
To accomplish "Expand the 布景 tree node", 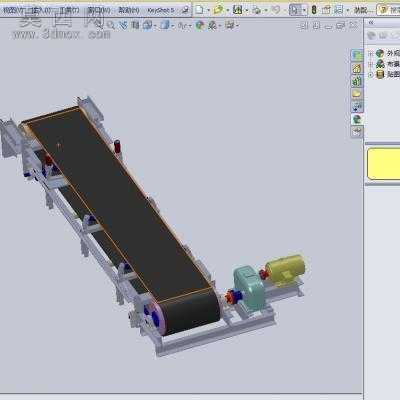I will tap(370, 64).
